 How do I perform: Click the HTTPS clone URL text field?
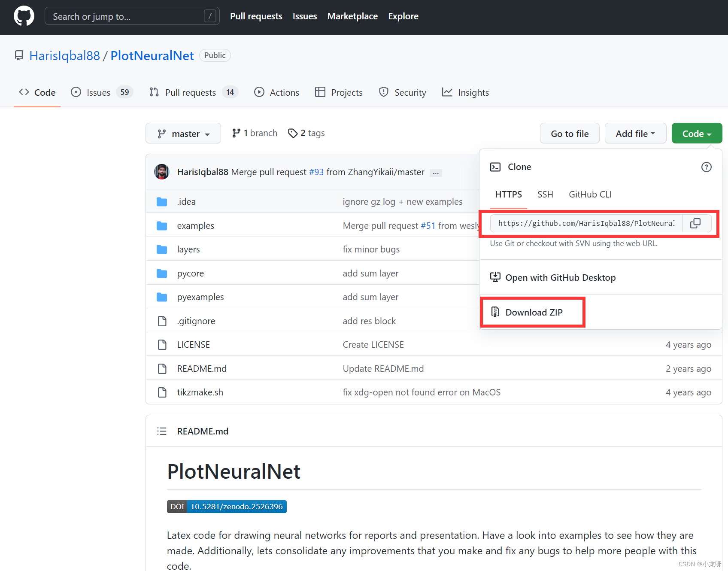pos(586,223)
